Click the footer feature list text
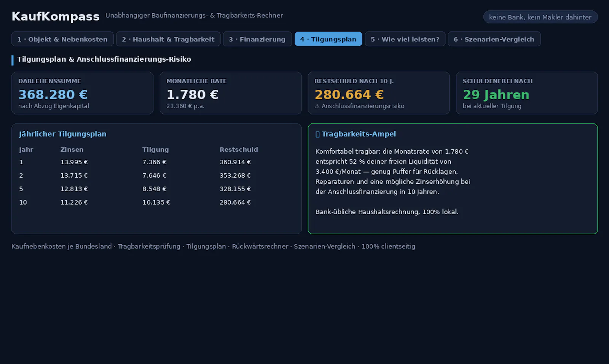 pos(213,246)
